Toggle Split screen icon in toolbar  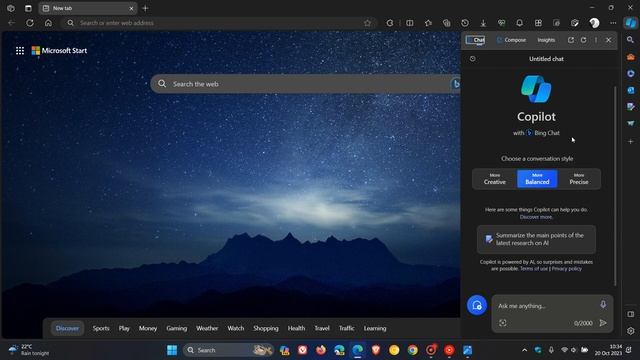coord(410,23)
